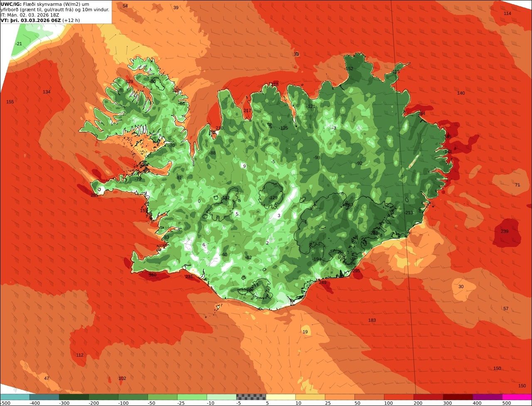
Task: Click the '-88' land value
Action: 212,153
